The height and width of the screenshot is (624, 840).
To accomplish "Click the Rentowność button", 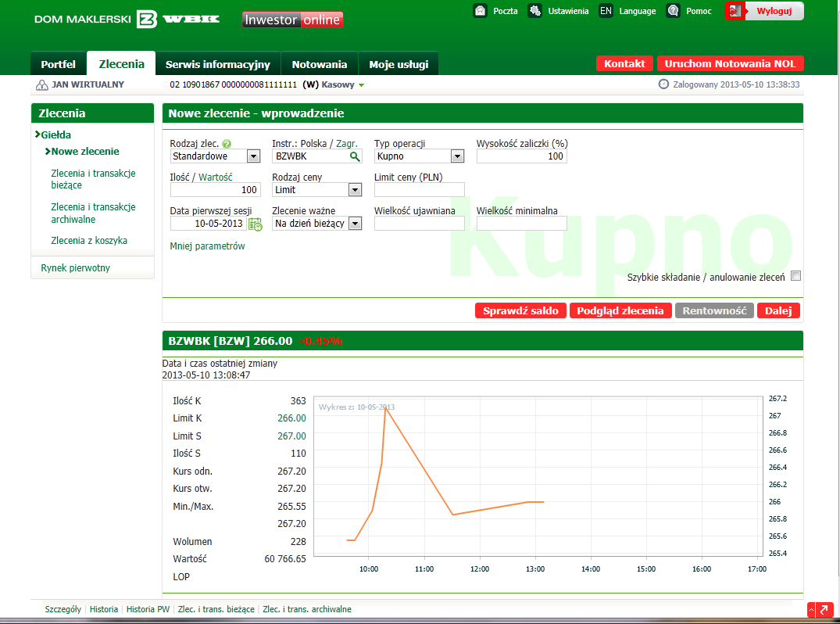I will coord(715,311).
